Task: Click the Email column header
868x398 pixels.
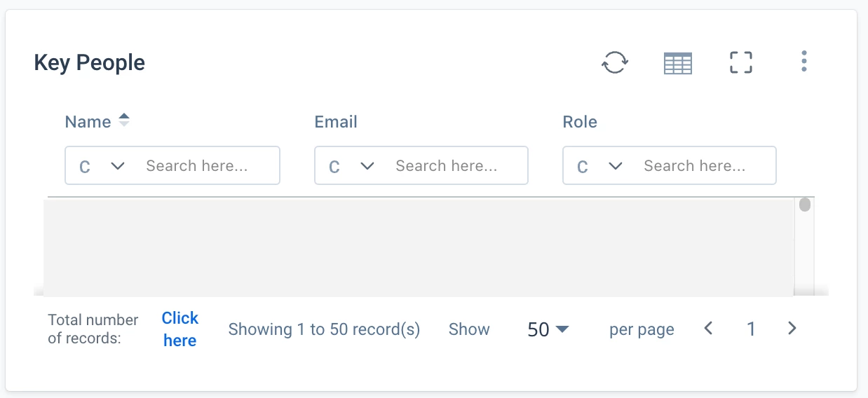Action: (336, 122)
